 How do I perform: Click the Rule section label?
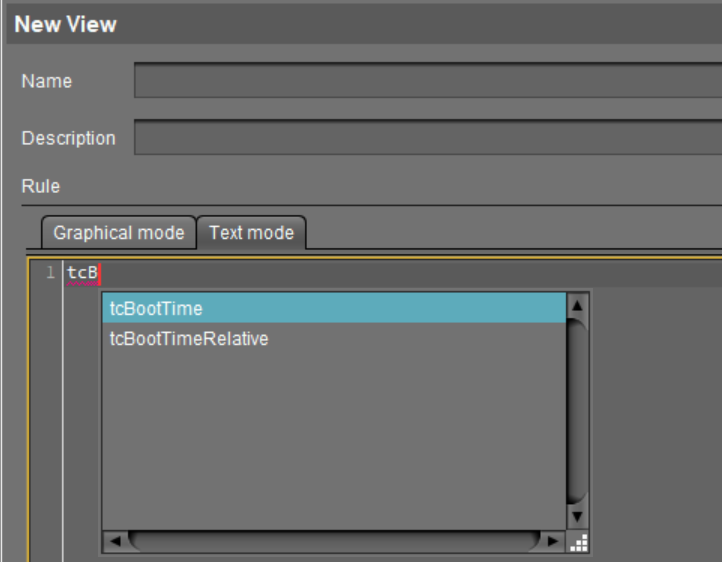tap(40, 186)
